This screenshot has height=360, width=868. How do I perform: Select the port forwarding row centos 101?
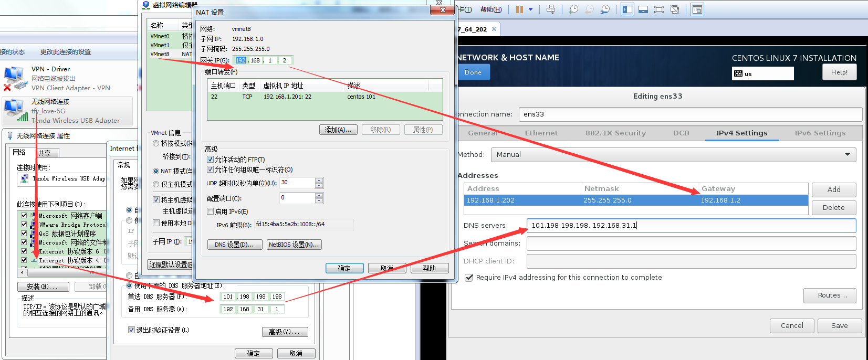click(x=325, y=97)
